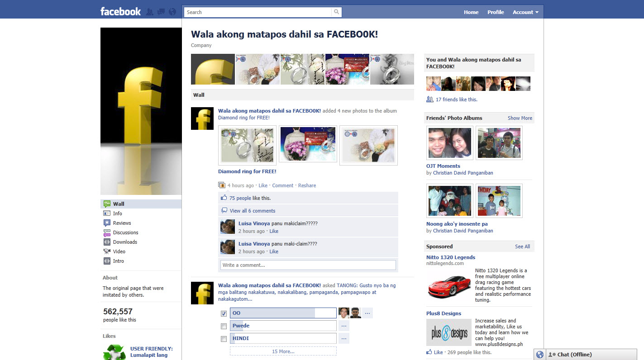Expand the '15 More...' poll options
Image resolution: width=644 pixels, height=360 pixels.
(x=283, y=351)
